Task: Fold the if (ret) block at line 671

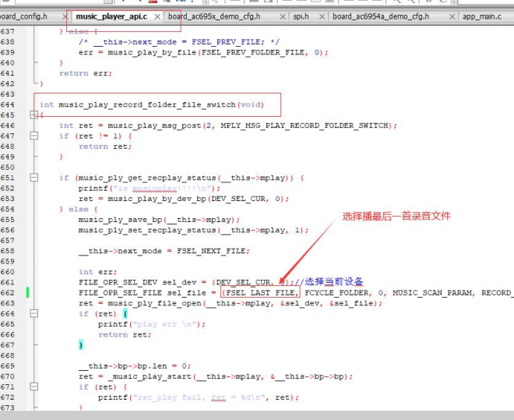Action: [x=33, y=386]
